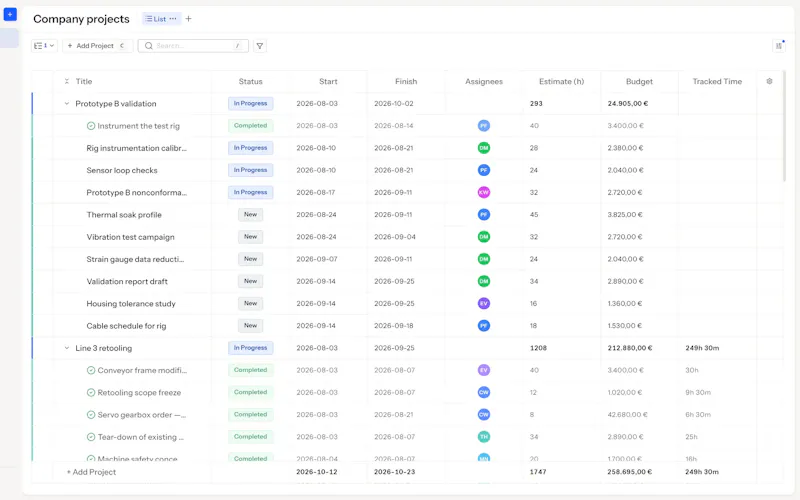This screenshot has width=800, height=500.
Task: Open New status of Thermal soak profile
Action: pos(251,214)
